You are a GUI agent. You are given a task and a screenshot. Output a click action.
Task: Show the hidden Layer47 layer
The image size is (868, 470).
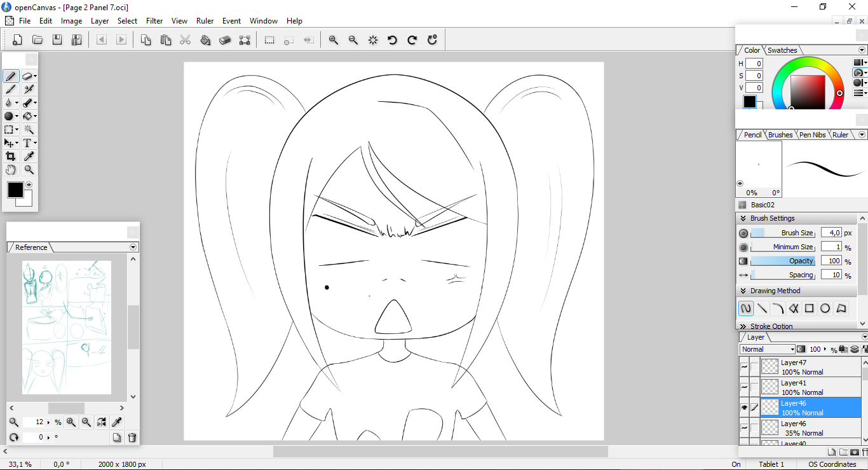pyautogui.click(x=744, y=367)
